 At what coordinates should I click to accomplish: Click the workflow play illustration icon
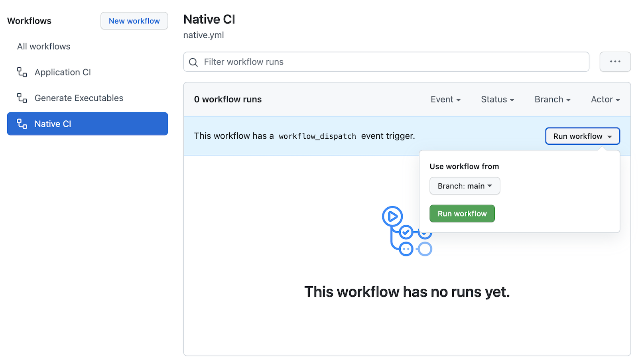pyautogui.click(x=392, y=216)
